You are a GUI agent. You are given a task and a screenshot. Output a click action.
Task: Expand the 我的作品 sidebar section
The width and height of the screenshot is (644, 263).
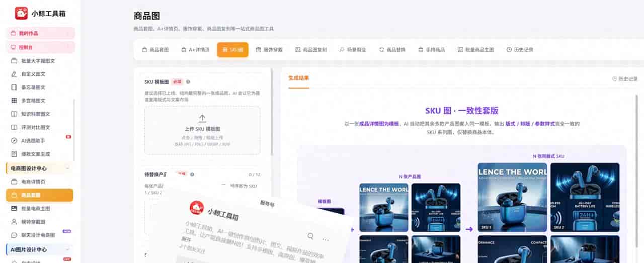coord(40,33)
